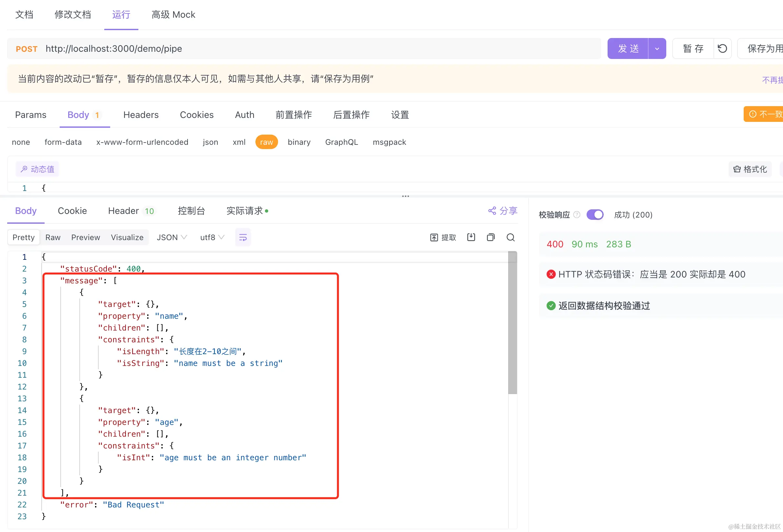783x532 pixels.
Task: Select the form-data body type option
Action: point(63,142)
